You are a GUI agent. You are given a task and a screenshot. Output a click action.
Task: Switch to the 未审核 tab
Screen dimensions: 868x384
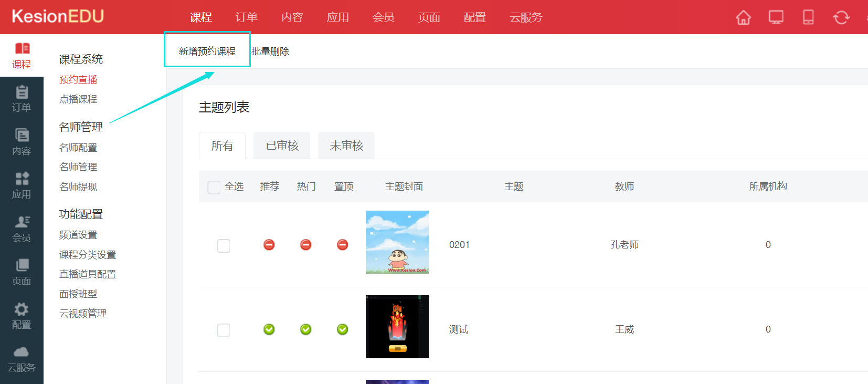pos(346,146)
